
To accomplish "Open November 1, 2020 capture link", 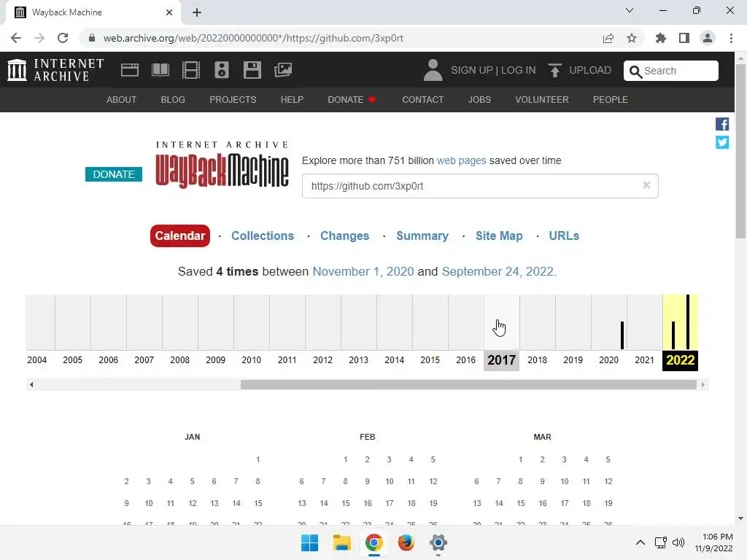I will click(x=363, y=271).
